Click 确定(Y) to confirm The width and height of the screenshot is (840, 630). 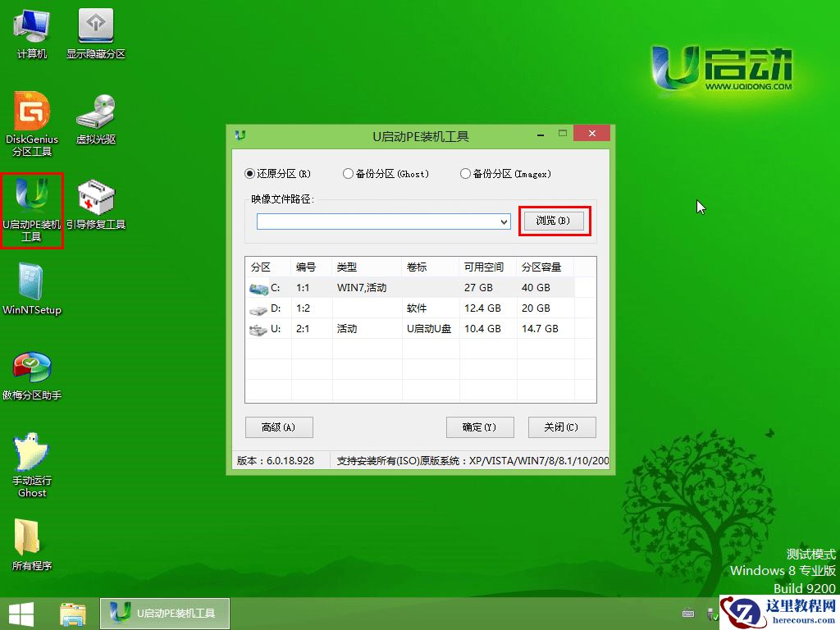tap(480, 427)
